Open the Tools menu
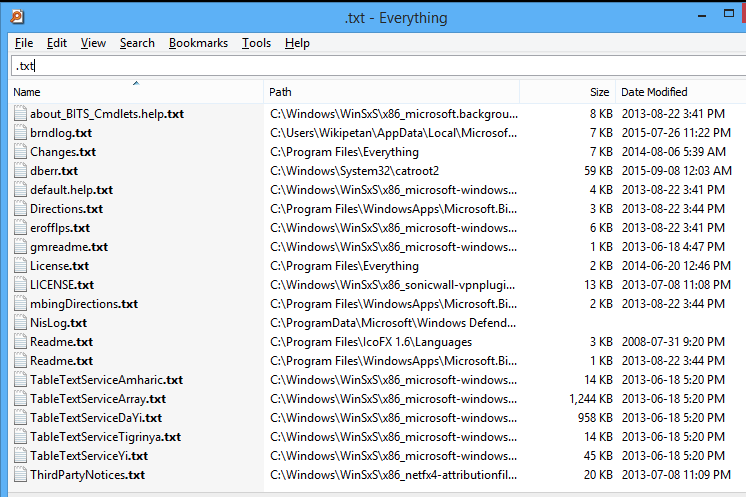This screenshot has width=746, height=497. 256,43
